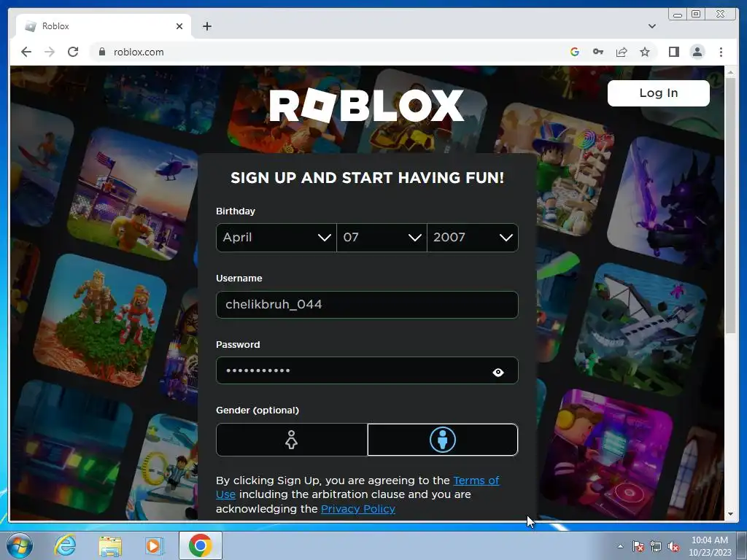Close the Roblox tab
747x560 pixels.
[x=179, y=26]
